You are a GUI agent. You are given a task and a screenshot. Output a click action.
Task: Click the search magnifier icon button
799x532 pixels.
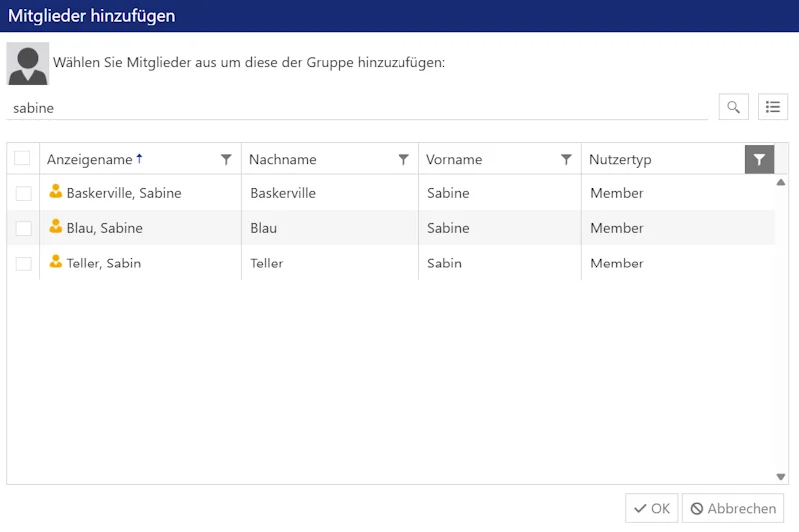[x=733, y=107]
